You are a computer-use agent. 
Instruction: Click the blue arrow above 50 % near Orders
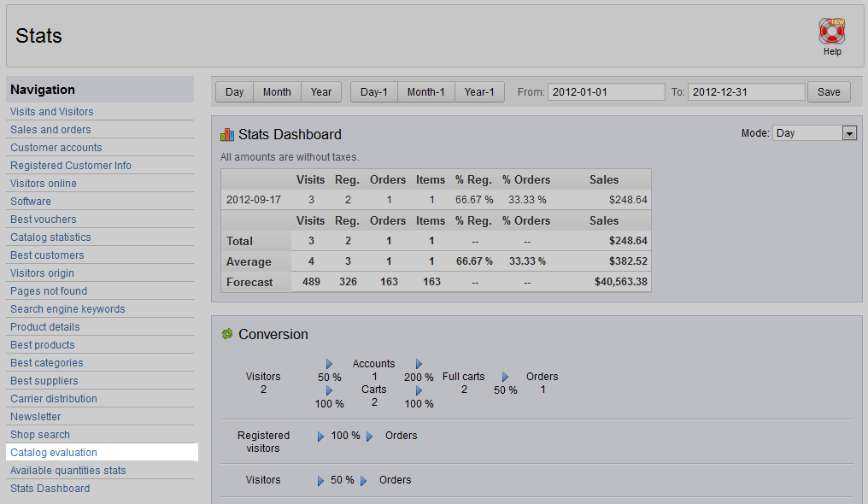(x=506, y=377)
